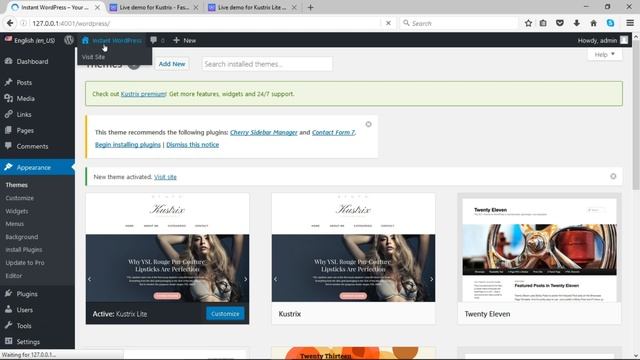Image resolution: width=640 pixels, height=360 pixels.
Task: Dismiss the New theme activated notice
Action: pyautogui.click(x=613, y=176)
